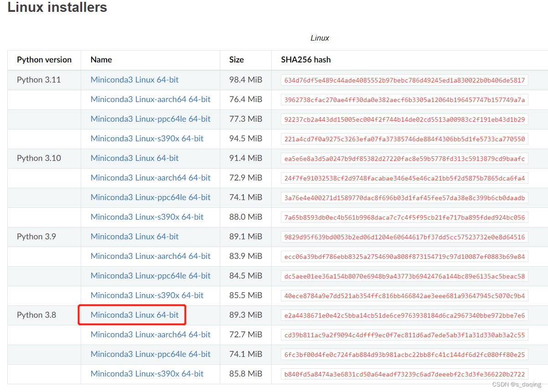The image size is (548, 392).
Task: Select hash starting with 7a65b8593db0ec4b
Action: click(x=404, y=217)
